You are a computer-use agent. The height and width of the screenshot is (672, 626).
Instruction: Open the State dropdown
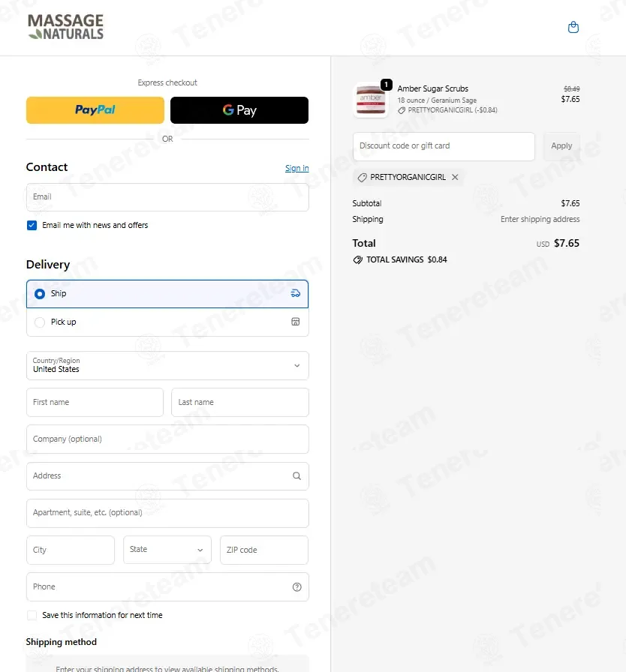coord(167,550)
